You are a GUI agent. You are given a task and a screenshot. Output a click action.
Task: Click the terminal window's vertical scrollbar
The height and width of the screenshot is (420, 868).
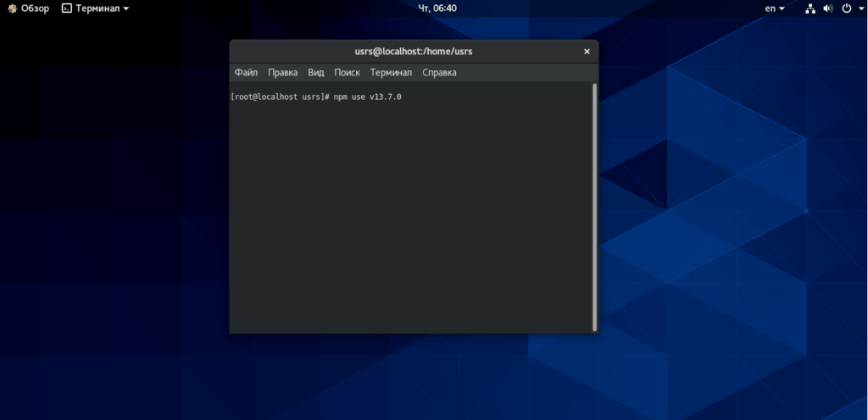pos(595,207)
